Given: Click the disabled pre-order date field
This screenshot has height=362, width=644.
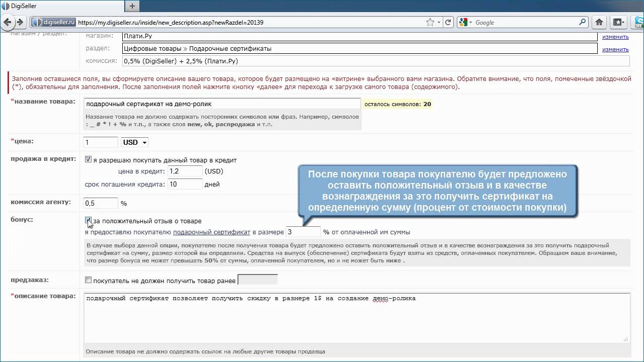Looking at the screenshot, I should 257,280.
